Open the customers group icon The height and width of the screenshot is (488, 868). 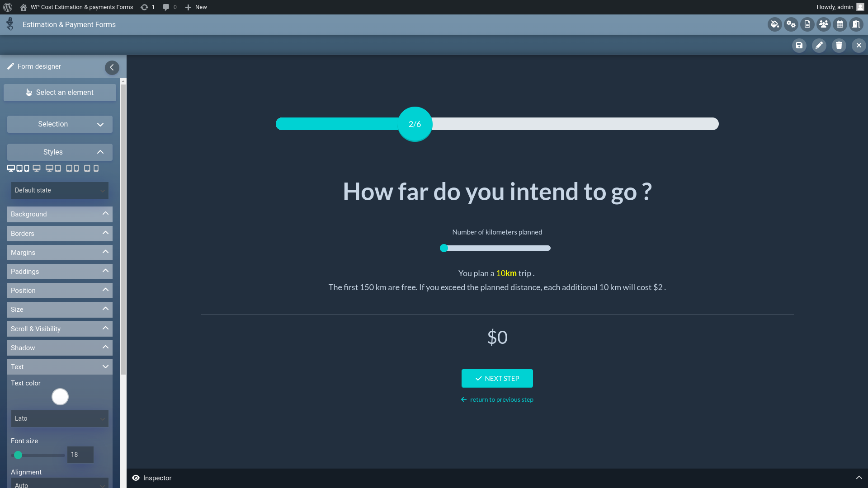coord(823,24)
